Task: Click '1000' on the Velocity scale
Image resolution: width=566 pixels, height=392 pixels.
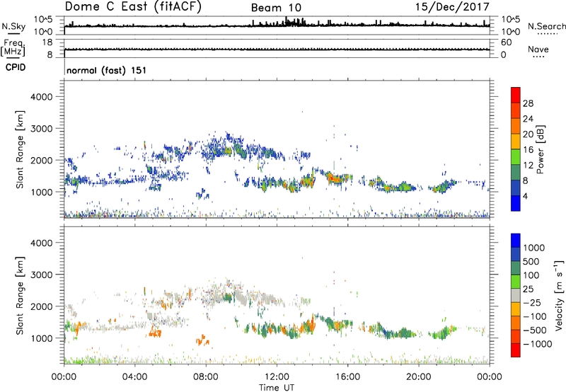Action: (534, 248)
